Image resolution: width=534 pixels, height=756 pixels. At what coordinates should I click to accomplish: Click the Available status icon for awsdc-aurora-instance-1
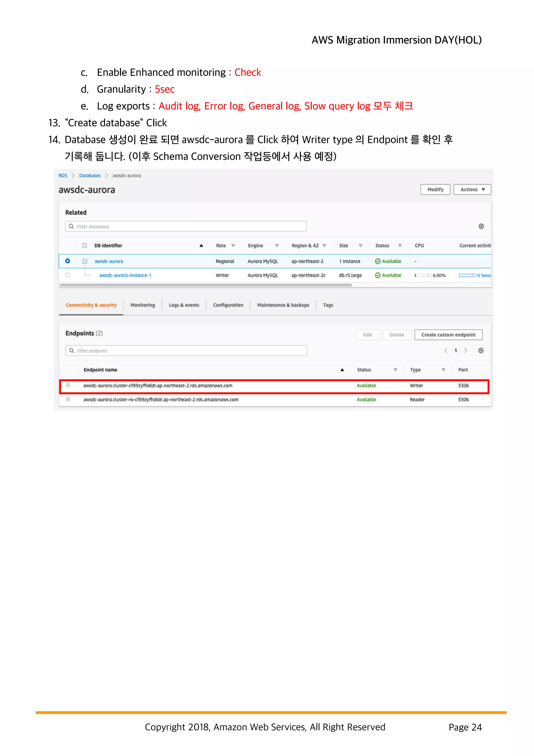[x=378, y=275]
